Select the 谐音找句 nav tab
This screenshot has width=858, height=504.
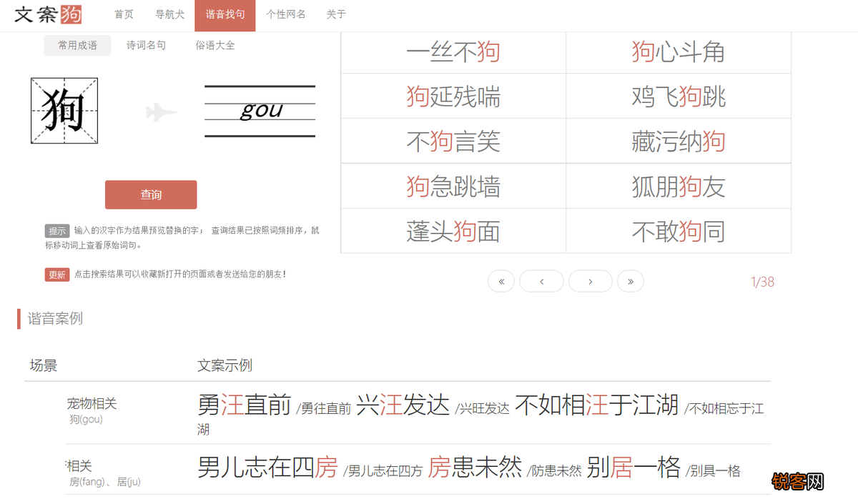point(225,15)
